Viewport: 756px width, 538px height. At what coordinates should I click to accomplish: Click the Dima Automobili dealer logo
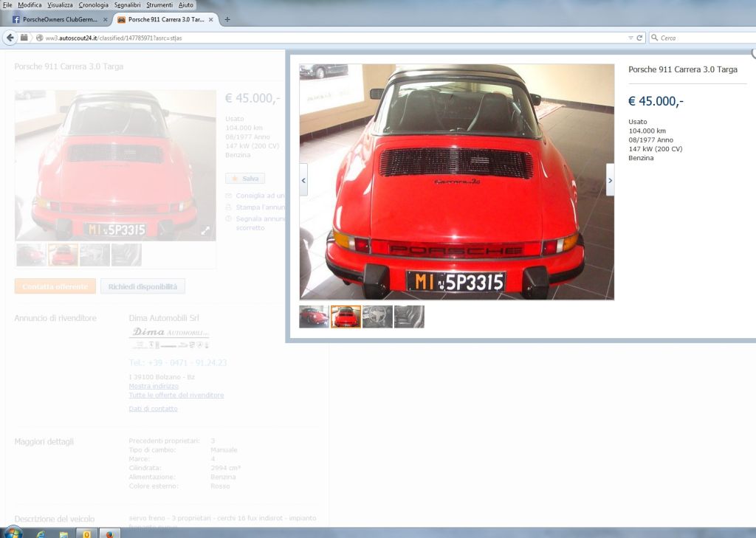click(169, 337)
